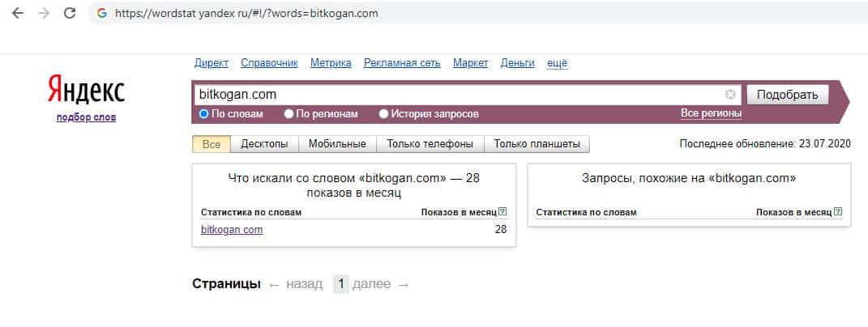The width and height of the screenshot is (868, 327).
Task: Switch to the 'Только телефоны' tab
Action: [x=430, y=144]
